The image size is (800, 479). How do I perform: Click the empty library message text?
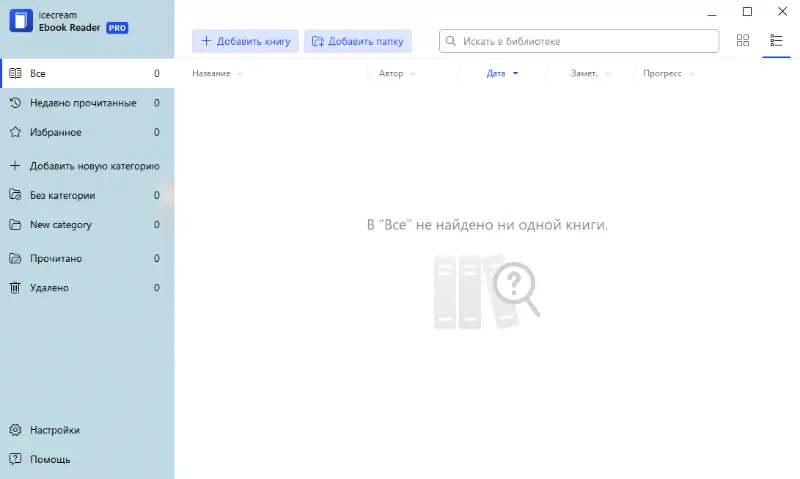487,225
